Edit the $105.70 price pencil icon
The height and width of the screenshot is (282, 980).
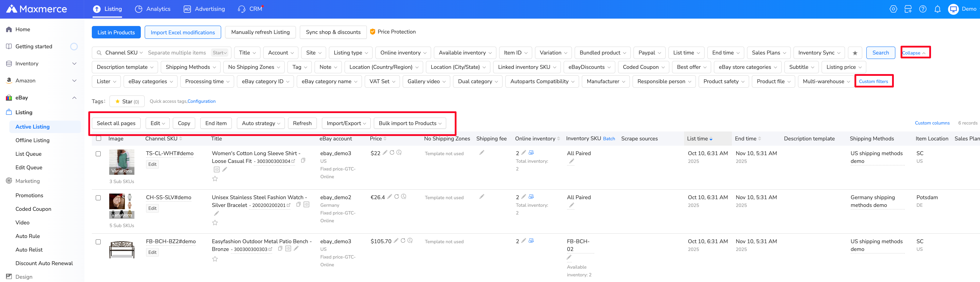pyautogui.click(x=396, y=240)
